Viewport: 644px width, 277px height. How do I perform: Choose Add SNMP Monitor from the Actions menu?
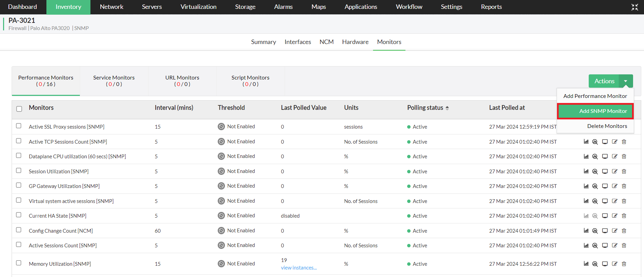pos(603,111)
